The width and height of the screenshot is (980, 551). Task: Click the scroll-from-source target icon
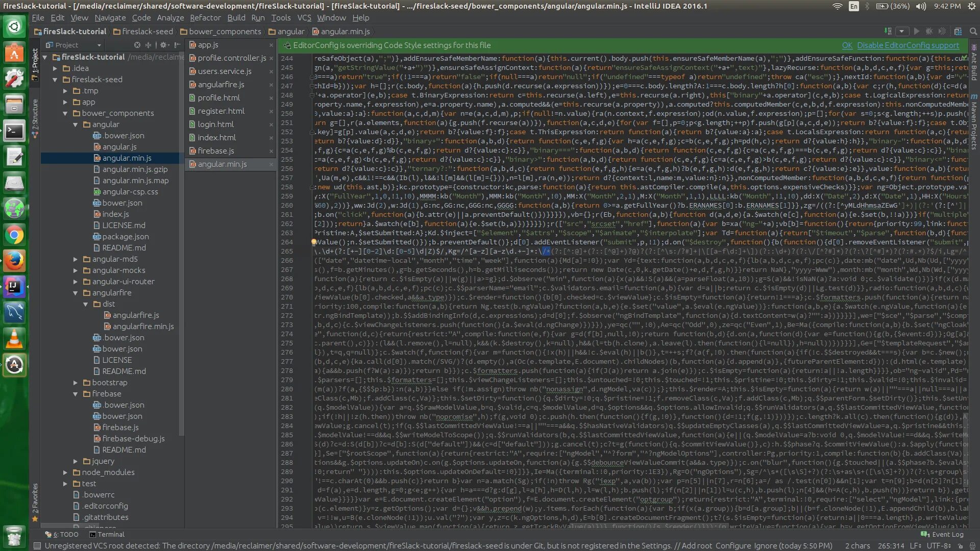point(137,45)
